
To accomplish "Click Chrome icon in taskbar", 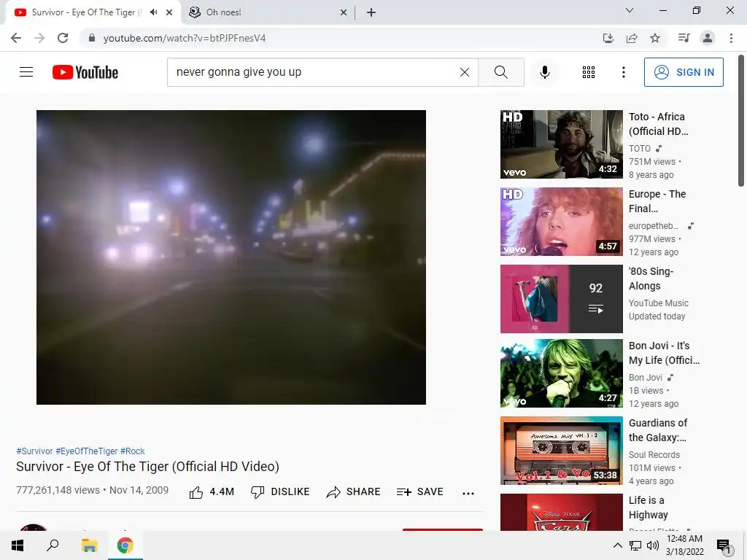I will (x=125, y=545).
